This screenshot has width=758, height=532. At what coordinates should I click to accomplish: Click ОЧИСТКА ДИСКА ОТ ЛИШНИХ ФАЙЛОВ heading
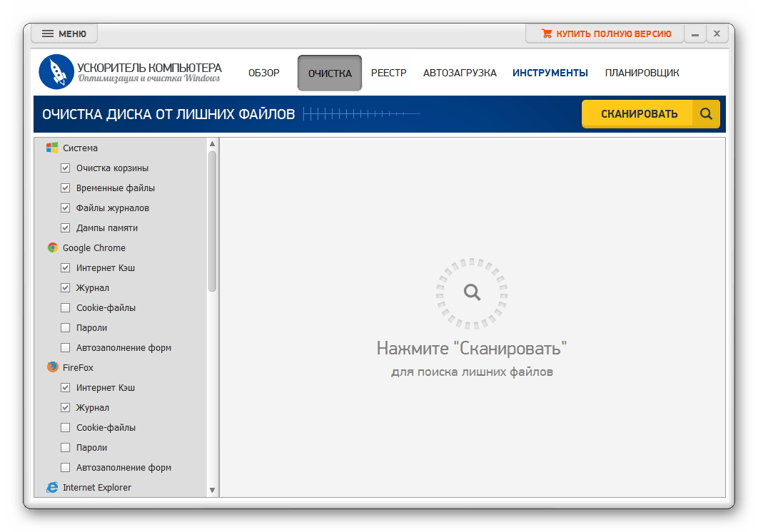tap(168, 114)
